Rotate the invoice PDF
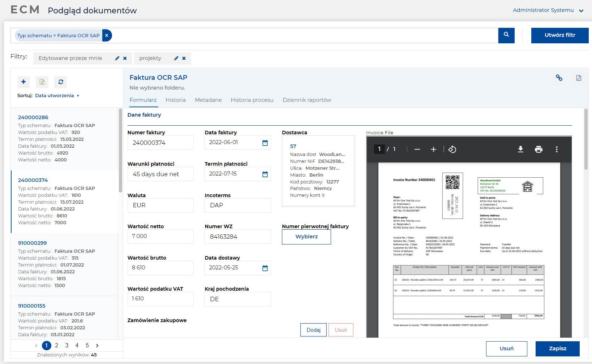592x364 pixels. tap(452, 149)
